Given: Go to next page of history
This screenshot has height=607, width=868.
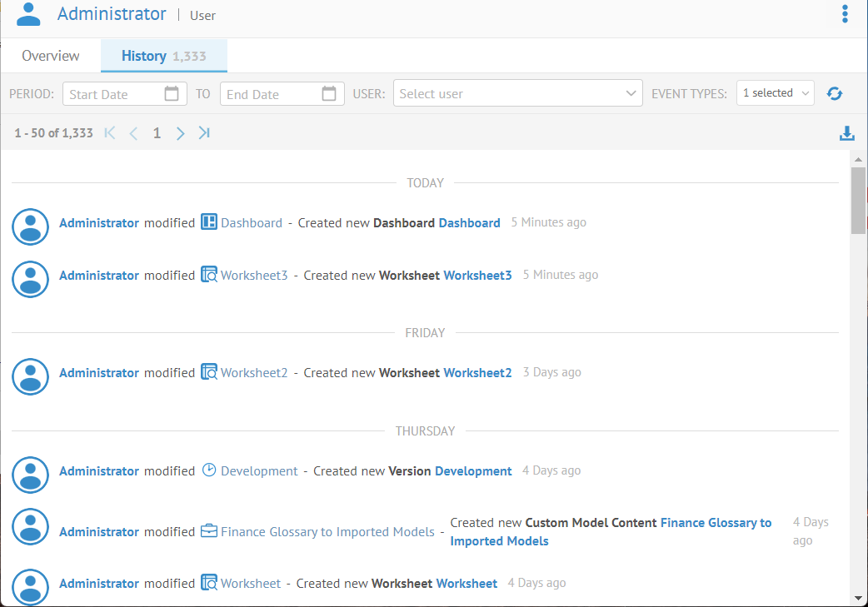Looking at the screenshot, I should coord(180,133).
